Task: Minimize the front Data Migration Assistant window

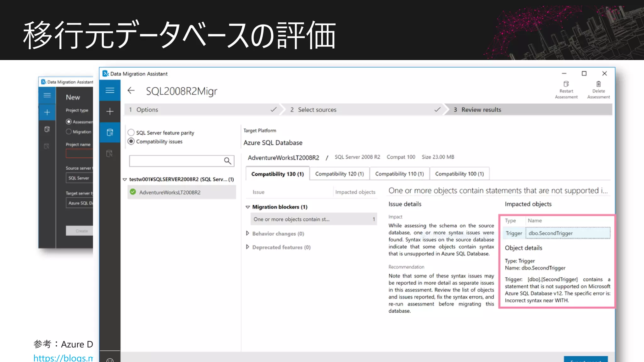Action: 564,74
